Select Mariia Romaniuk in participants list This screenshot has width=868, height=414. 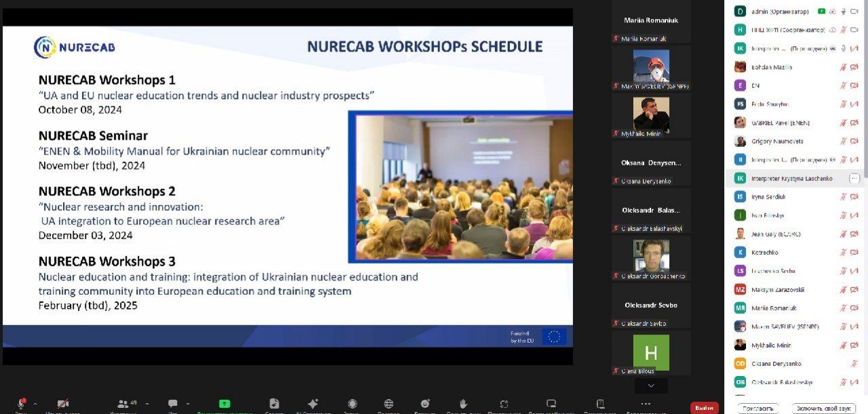[795, 308]
